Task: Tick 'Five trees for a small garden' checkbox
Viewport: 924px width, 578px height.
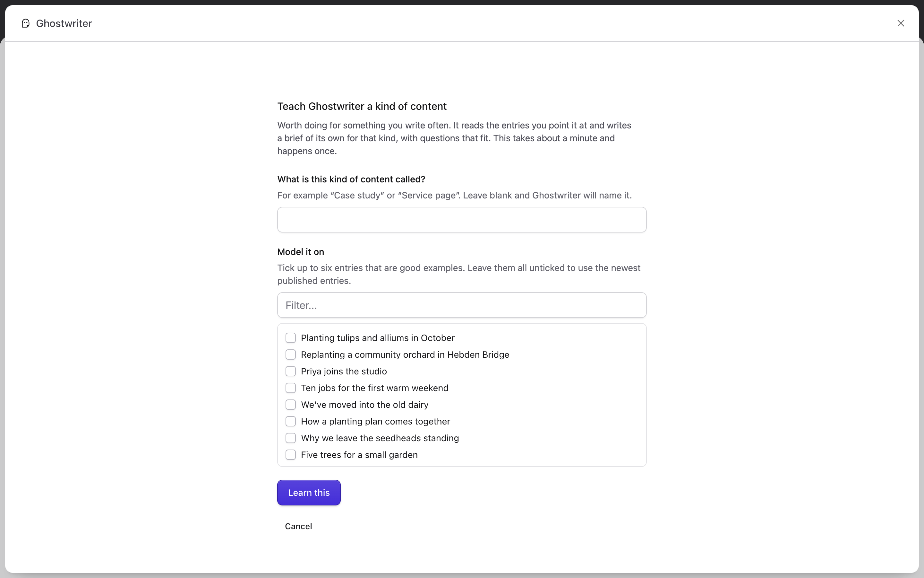Action: pyautogui.click(x=291, y=455)
